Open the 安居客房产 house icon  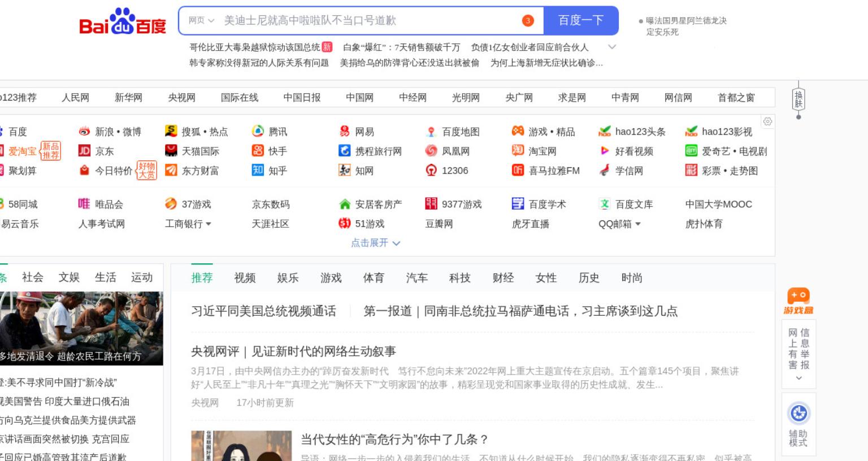click(344, 204)
